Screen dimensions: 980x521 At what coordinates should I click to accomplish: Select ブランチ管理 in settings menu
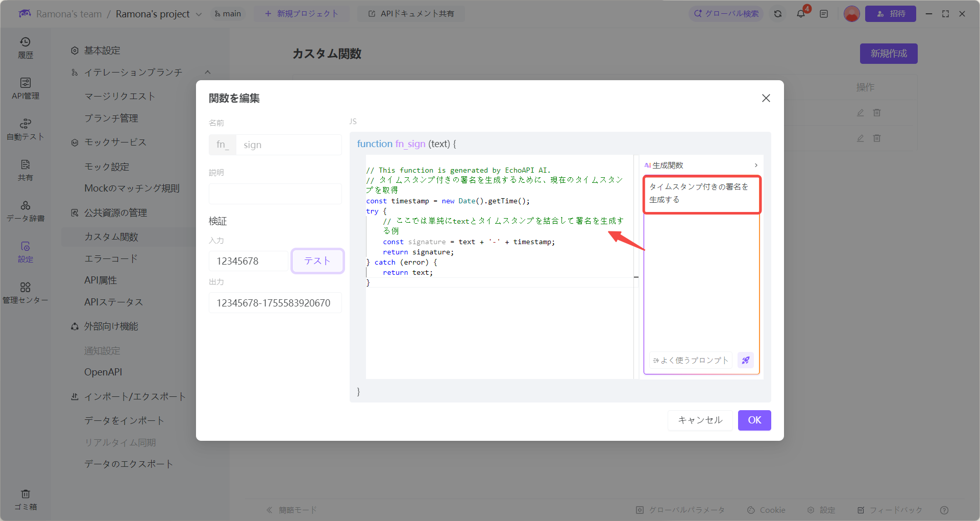pos(111,119)
